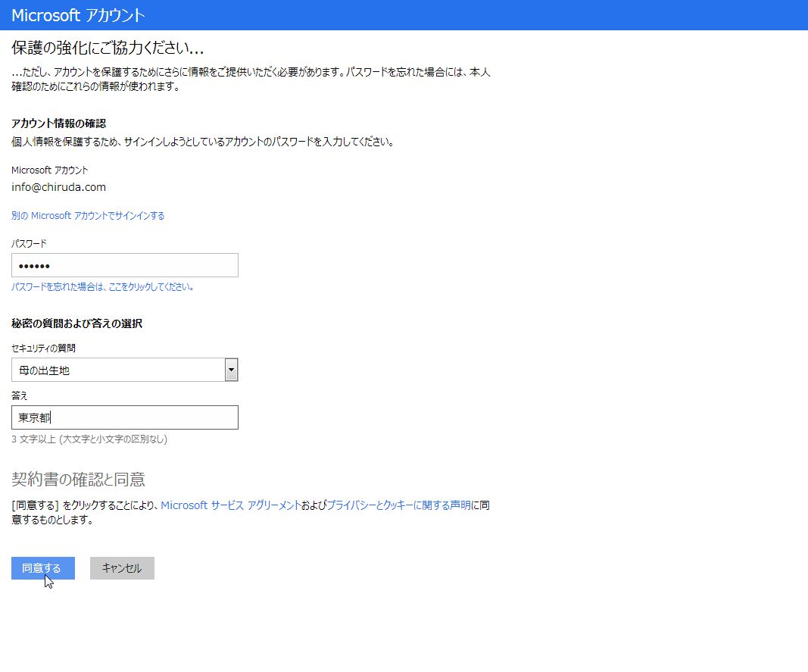The image size is (808, 672).
Task: Click the アカウント情報の確認 section heading
Action: [59, 123]
